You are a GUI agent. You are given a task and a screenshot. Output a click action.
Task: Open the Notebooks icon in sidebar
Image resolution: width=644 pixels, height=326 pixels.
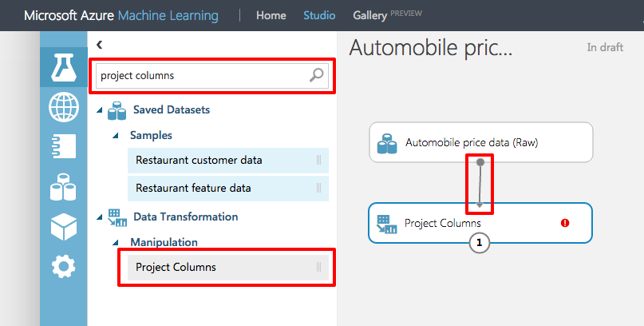click(63, 147)
